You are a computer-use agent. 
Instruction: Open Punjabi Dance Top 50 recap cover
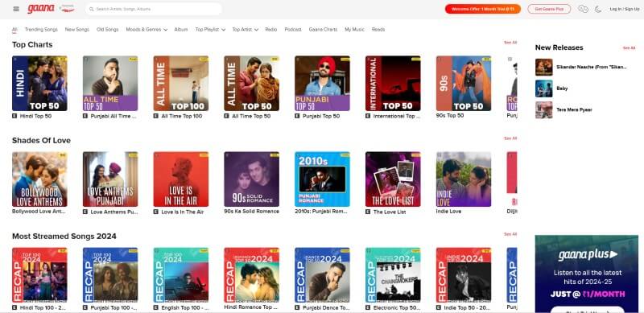pos(322,275)
